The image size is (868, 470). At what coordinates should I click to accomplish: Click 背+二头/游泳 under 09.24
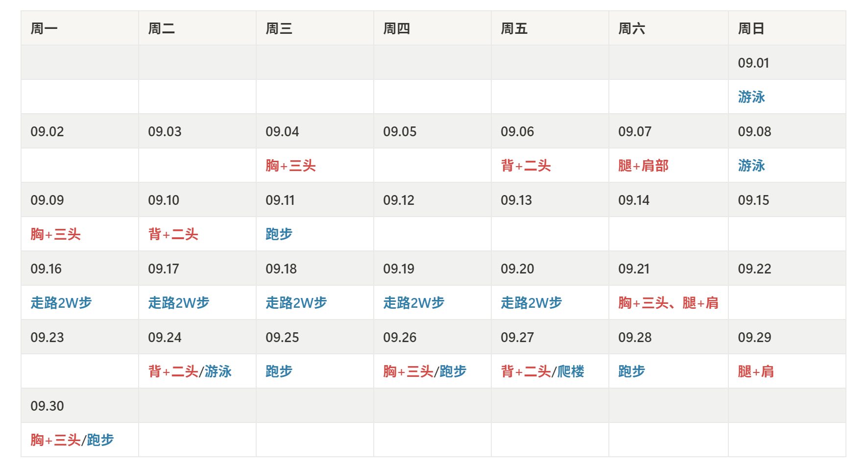click(190, 371)
